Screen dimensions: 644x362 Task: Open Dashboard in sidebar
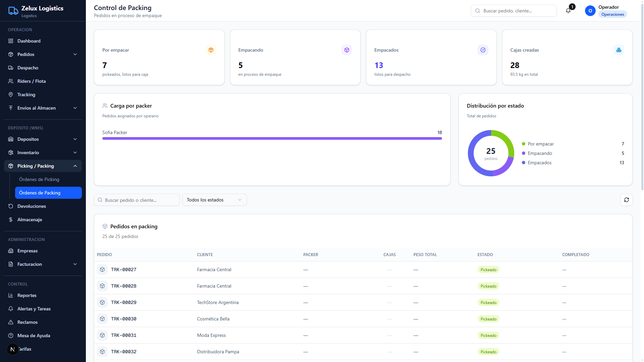[43, 41]
